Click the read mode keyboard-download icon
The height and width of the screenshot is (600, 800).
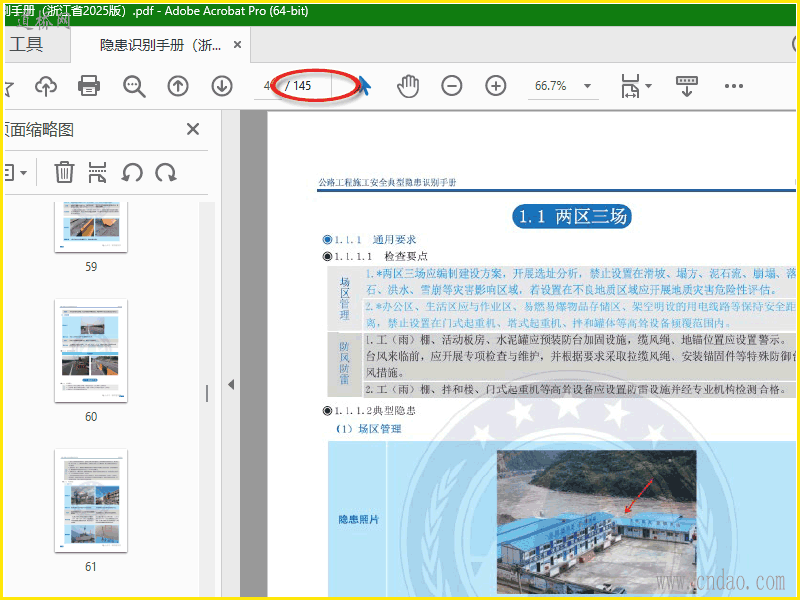tap(686, 86)
